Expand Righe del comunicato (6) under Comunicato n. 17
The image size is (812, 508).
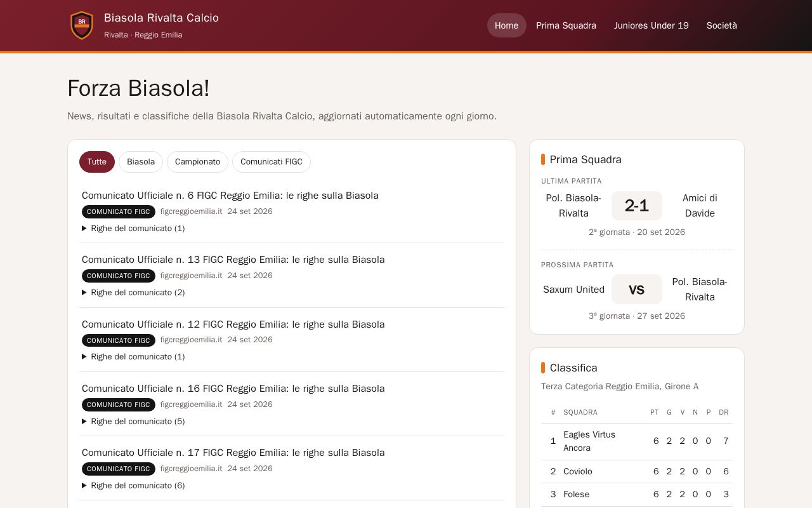click(133, 486)
